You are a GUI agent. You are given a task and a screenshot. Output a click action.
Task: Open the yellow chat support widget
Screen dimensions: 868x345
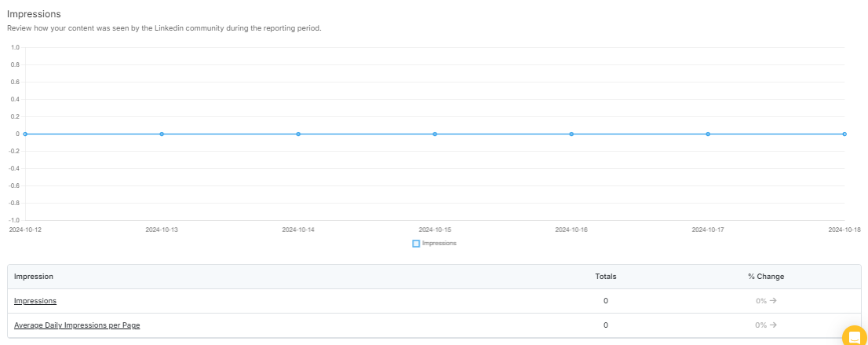tap(855, 336)
